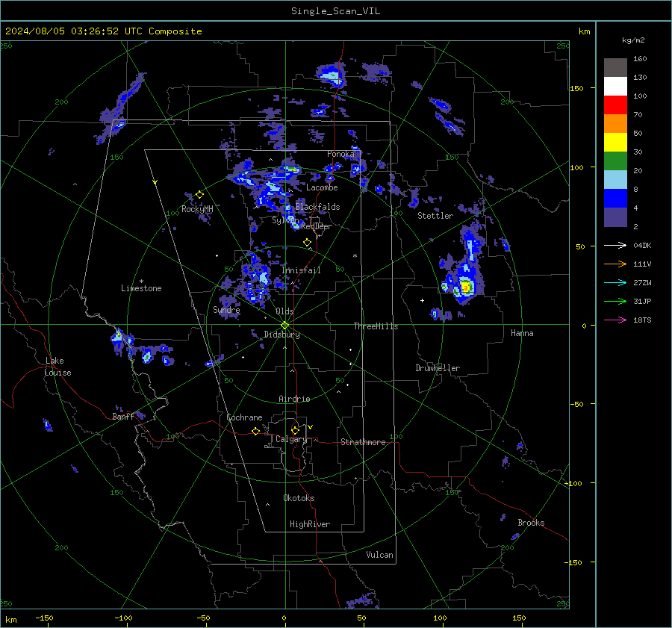Click the ThreeHills town label
This screenshot has height=628, width=672.
[x=376, y=326]
